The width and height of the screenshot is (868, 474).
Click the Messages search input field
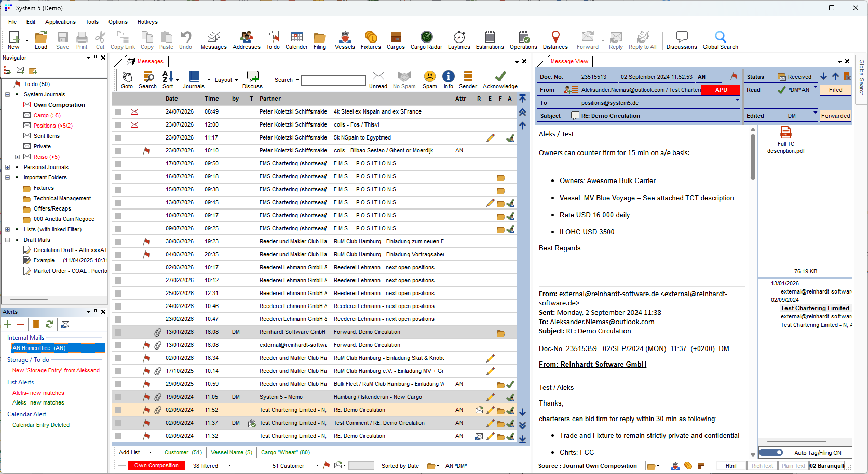334,80
